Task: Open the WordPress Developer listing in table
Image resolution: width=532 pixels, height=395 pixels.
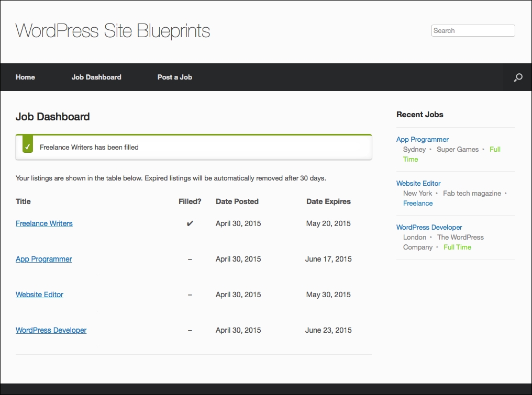Action: point(51,330)
